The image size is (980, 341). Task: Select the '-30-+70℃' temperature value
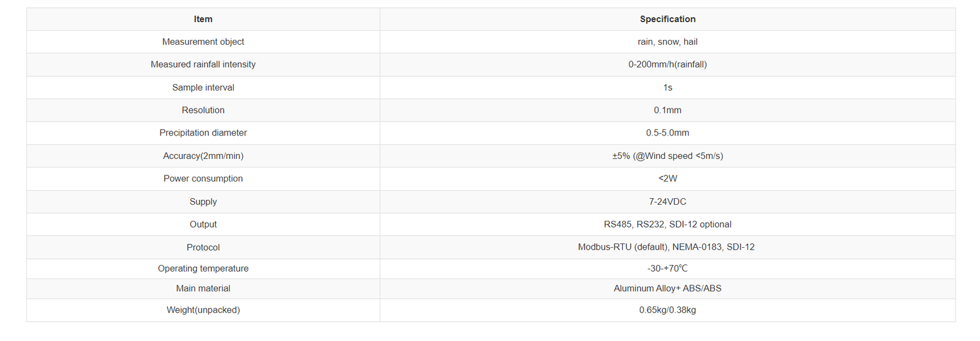(x=667, y=269)
